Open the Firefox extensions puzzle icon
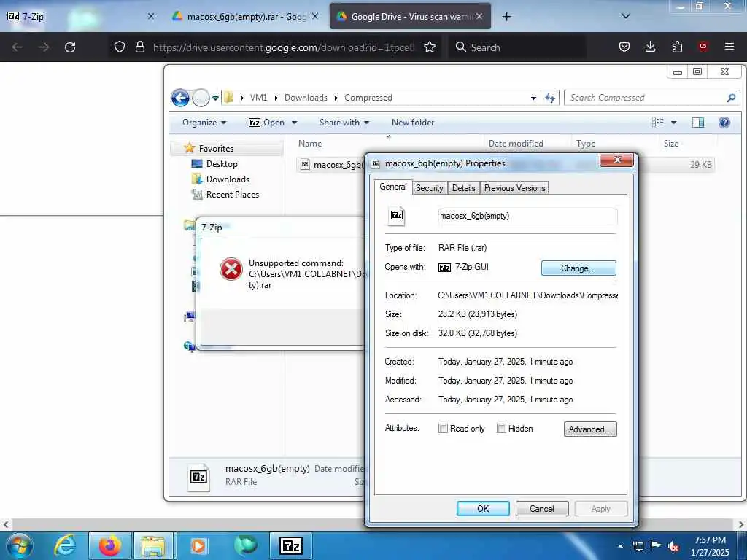This screenshot has height=560, width=747. (677, 47)
